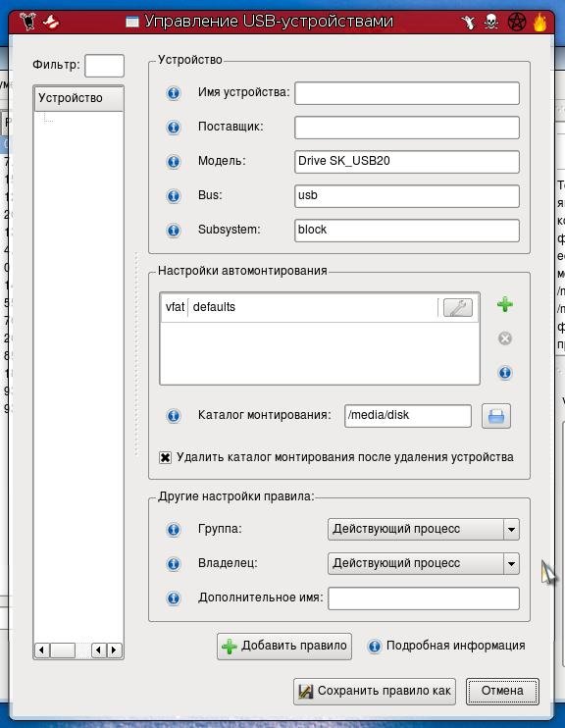This screenshot has height=728, width=565.
Task: Click Bus field containing usb
Action: [407, 196]
